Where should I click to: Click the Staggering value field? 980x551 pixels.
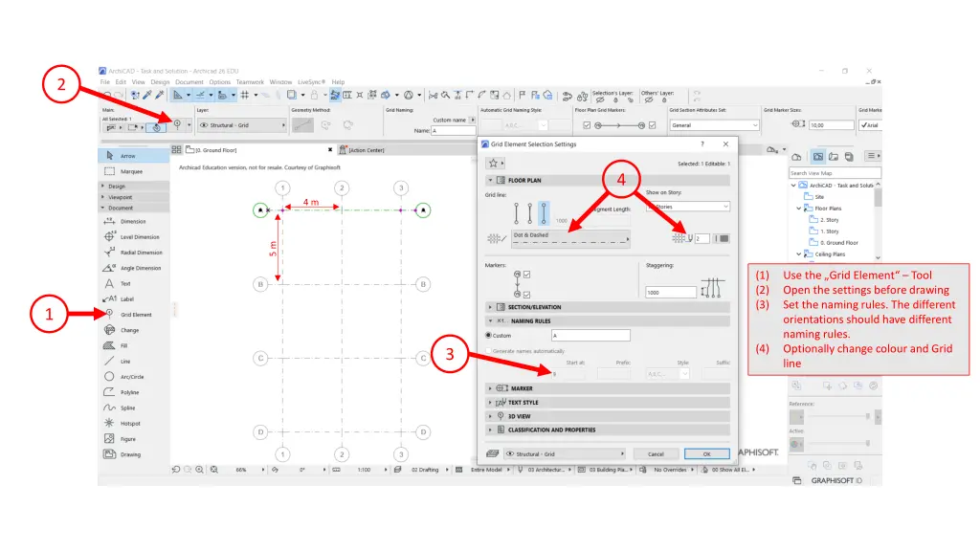point(671,293)
